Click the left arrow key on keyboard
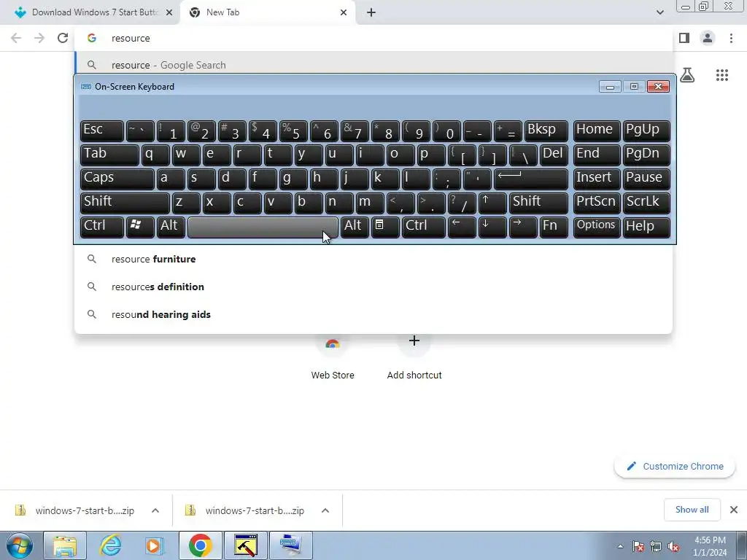747x560 pixels. point(462,227)
